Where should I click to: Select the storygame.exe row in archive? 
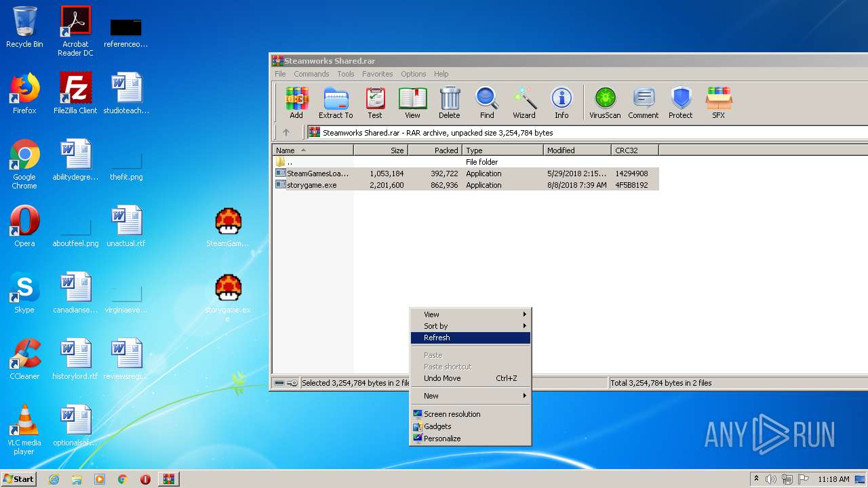466,185
